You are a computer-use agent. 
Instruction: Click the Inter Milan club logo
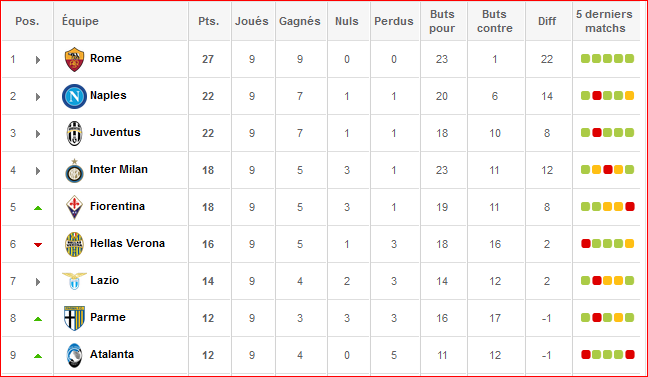pos(74,170)
